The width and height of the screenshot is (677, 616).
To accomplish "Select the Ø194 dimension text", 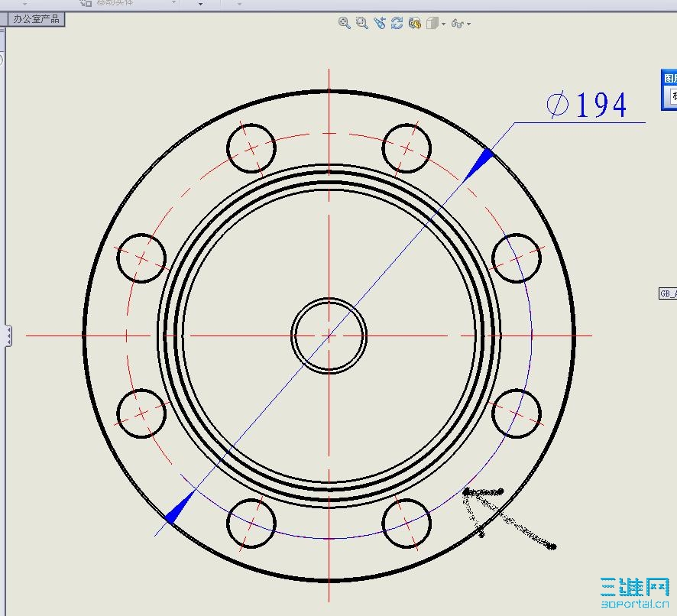I will pyautogui.click(x=587, y=105).
